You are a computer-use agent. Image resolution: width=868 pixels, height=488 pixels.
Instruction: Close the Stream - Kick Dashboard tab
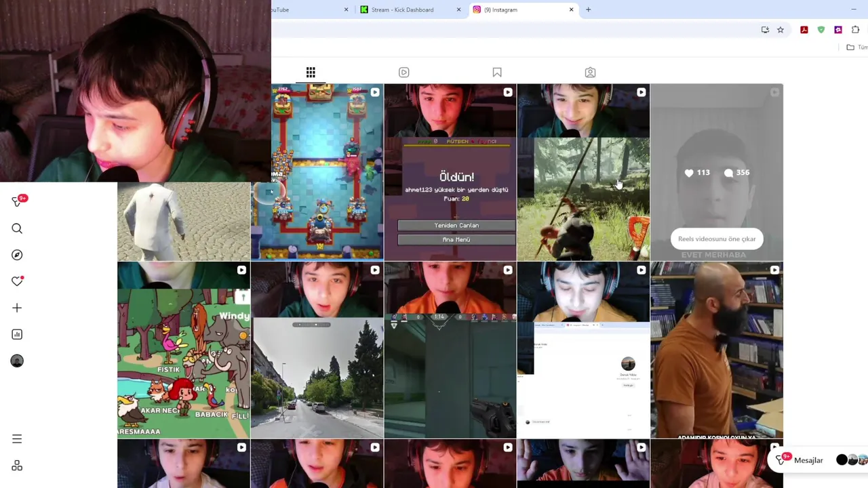click(x=458, y=9)
